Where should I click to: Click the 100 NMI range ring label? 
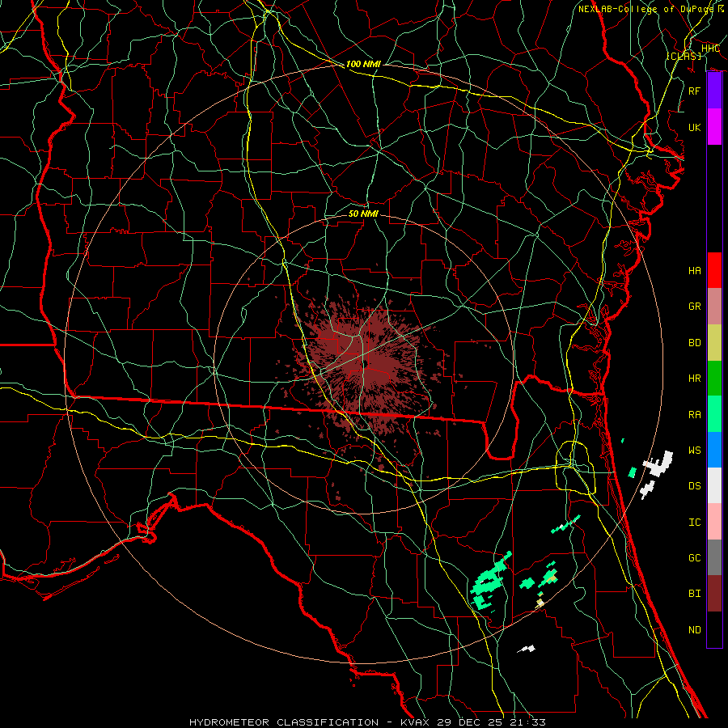point(363,64)
